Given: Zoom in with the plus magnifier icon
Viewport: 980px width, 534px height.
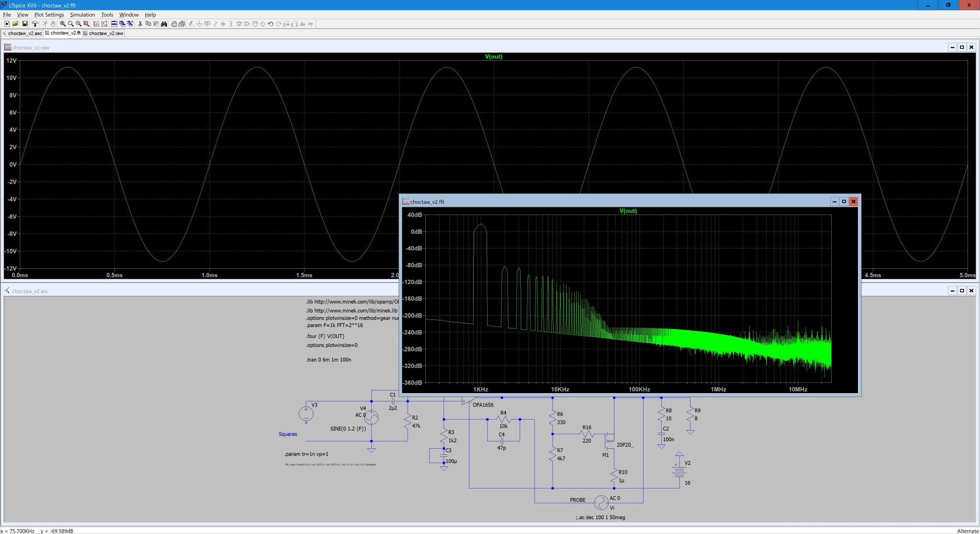Looking at the screenshot, I should pyautogui.click(x=63, y=24).
